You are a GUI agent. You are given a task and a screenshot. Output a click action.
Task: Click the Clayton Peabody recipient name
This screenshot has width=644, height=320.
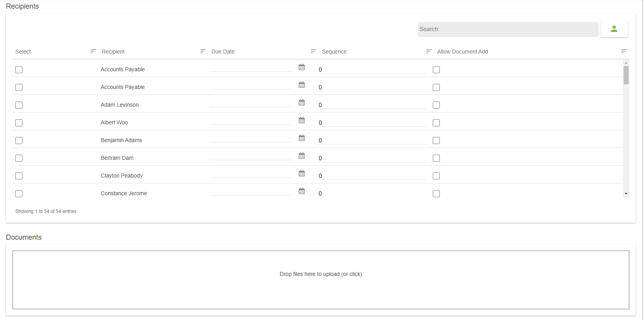pyautogui.click(x=122, y=176)
